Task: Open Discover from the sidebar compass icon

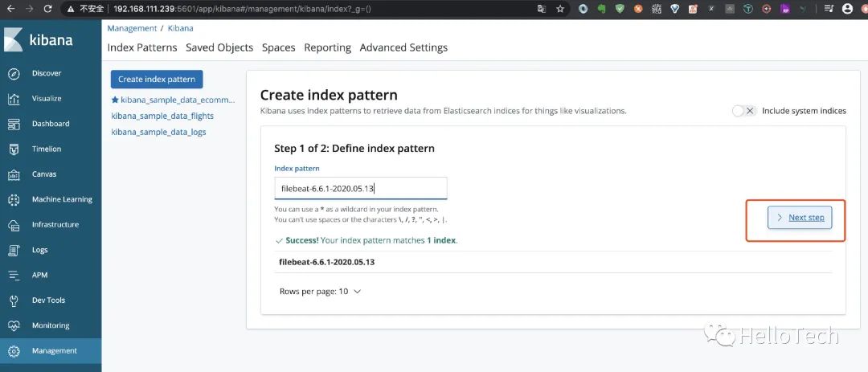Action: click(x=14, y=73)
